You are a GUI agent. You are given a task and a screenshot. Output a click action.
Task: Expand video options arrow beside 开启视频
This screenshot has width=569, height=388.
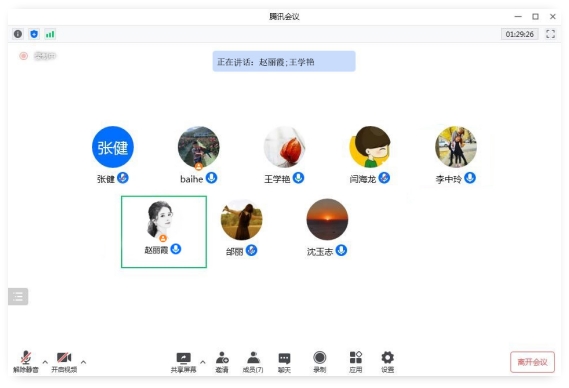point(83,362)
